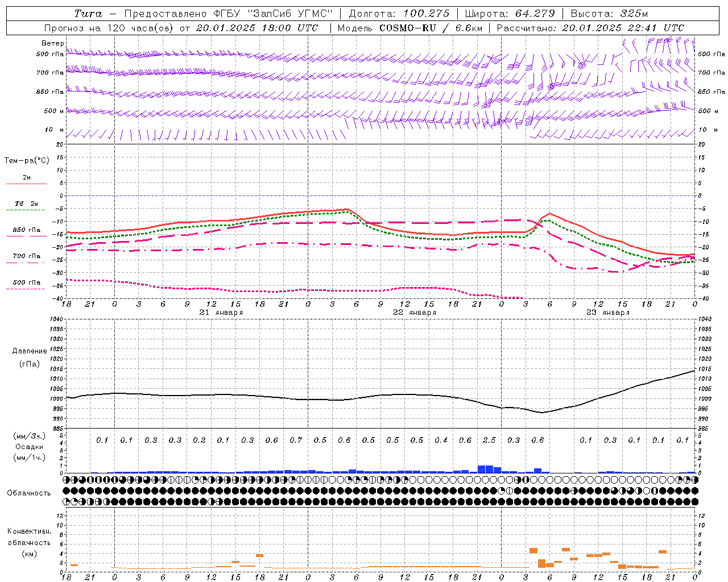Click the computed time Рассчитано: 20.01.2025 22:41 UTC

point(590,28)
